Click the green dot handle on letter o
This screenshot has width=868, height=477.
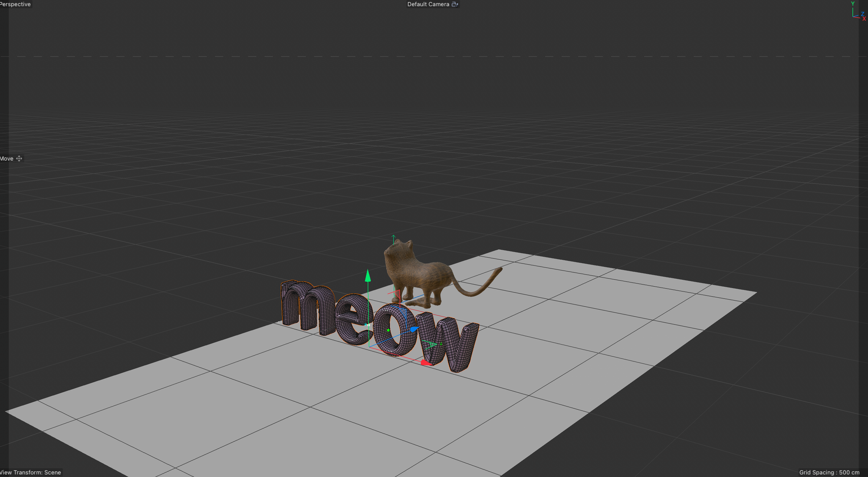388,330
